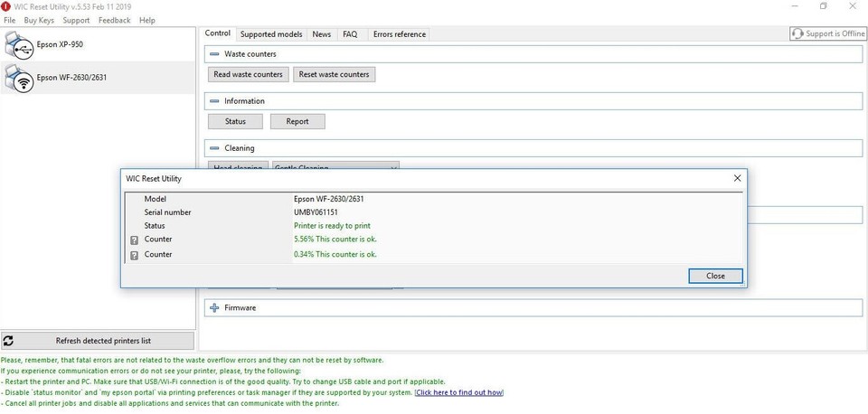The width and height of the screenshot is (868, 414).
Task: Click the Read waste counters button
Action: (248, 74)
